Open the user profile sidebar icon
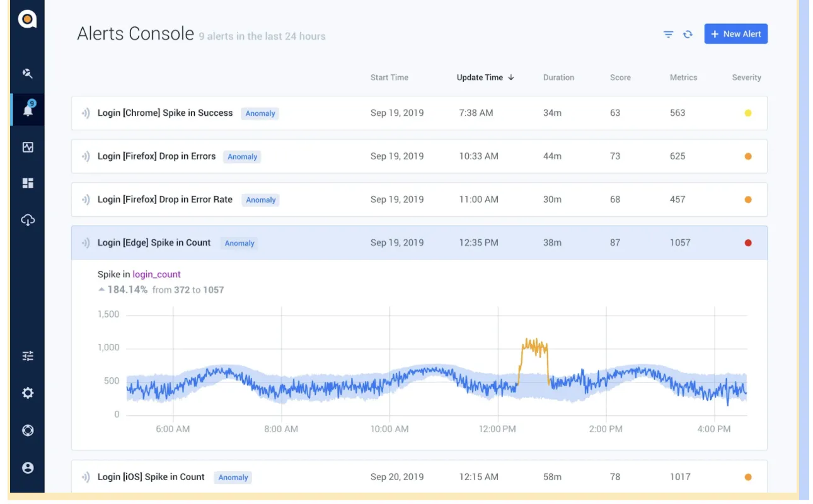Screen dimensions: 813x504 coord(28,467)
